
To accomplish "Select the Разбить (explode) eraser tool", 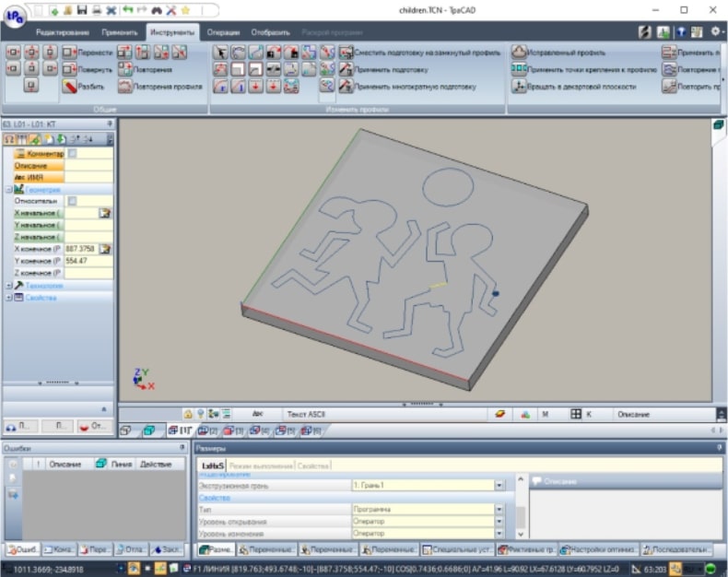I will (84, 86).
